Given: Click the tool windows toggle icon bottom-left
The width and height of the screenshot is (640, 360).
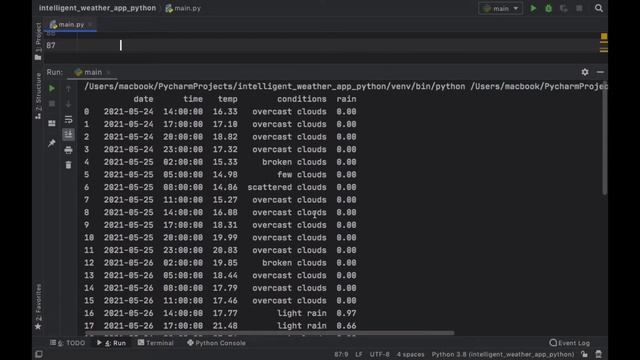Looking at the screenshot, I should [39, 354].
